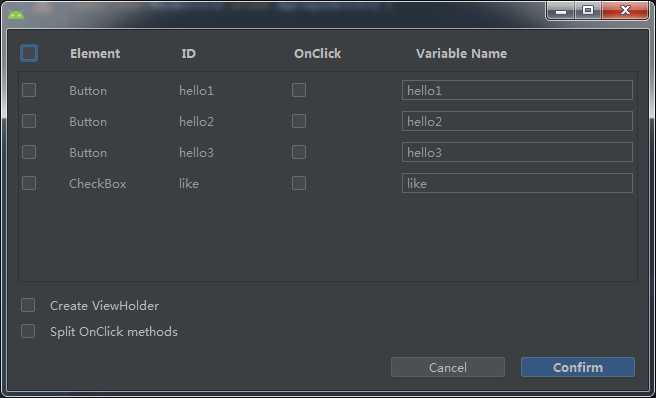Maximize the dialog window
The width and height of the screenshot is (656, 398).
588,10
